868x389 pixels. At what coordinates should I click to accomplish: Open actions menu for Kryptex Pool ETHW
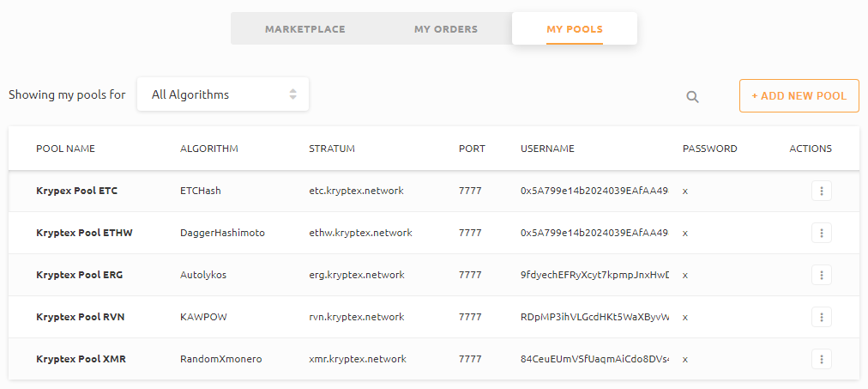tap(822, 233)
